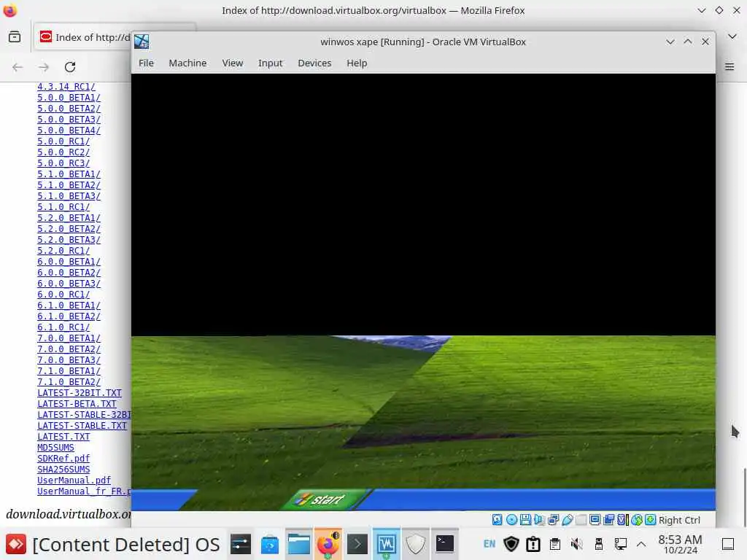Viewport: 747px width, 560px height.
Task: Open the file manager folder icon in taskbar
Action: click(299, 544)
